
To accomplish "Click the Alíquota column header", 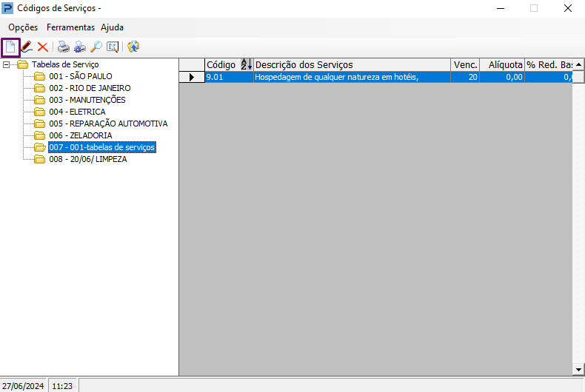I will [502, 64].
